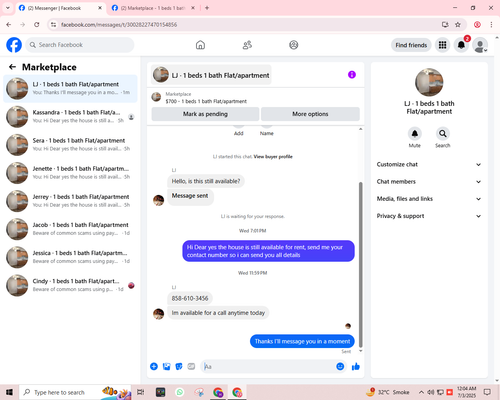Open WhatsApp from taskbar
500x400 pixels.
tap(180, 392)
